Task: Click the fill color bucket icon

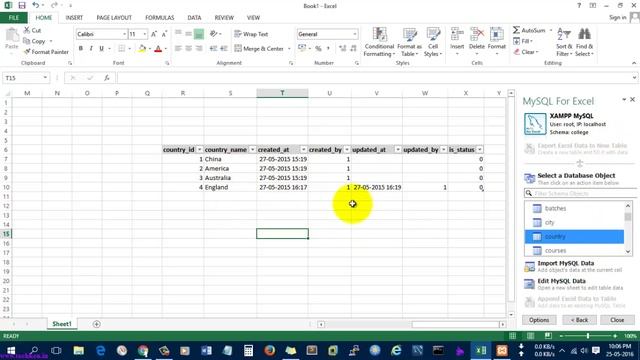Action: pyautogui.click(x=142, y=49)
